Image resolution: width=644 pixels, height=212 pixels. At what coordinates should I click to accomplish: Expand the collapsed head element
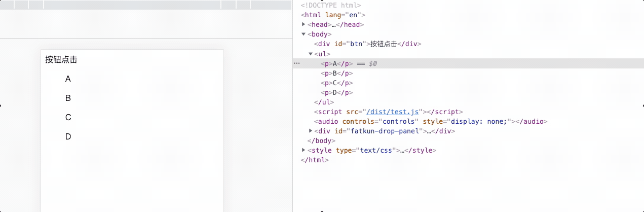tap(304, 24)
